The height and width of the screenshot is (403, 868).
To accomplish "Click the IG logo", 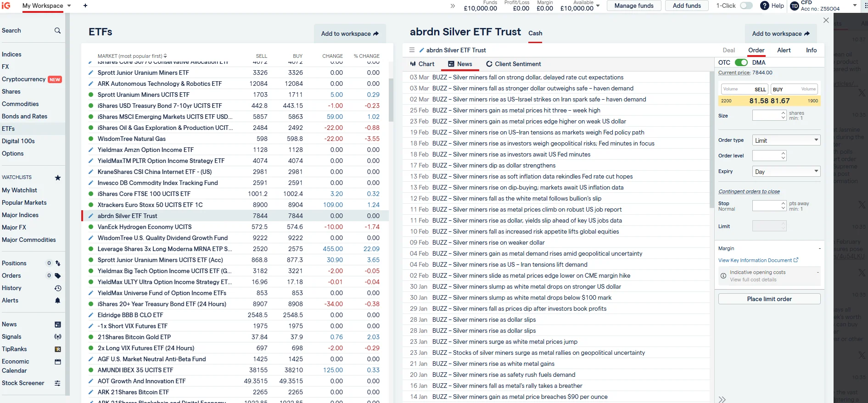I will [6, 6].
